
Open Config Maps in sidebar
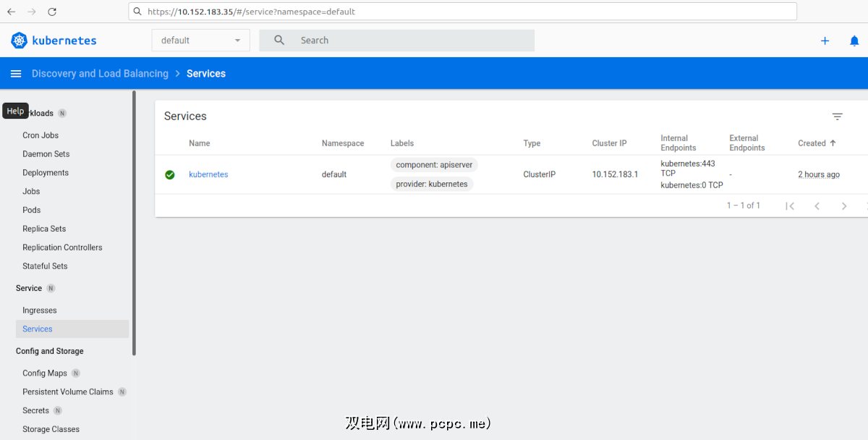[45, 373]
